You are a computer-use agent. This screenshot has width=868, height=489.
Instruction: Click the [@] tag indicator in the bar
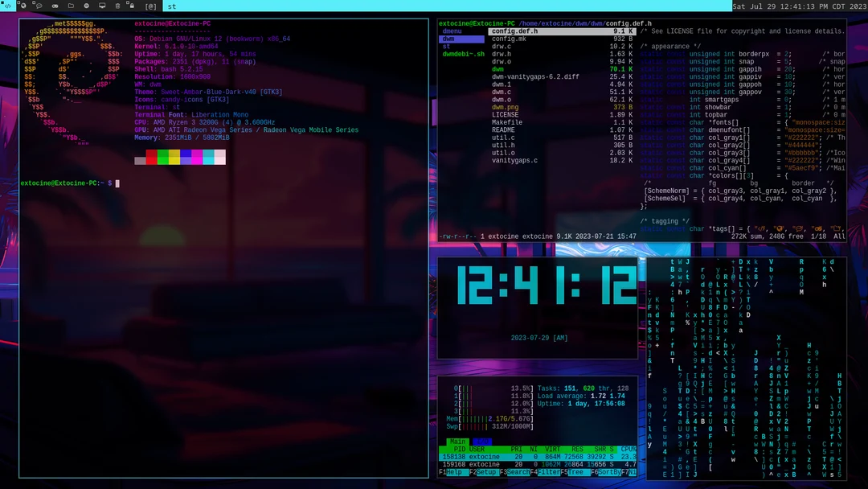[x=152, y=6]
